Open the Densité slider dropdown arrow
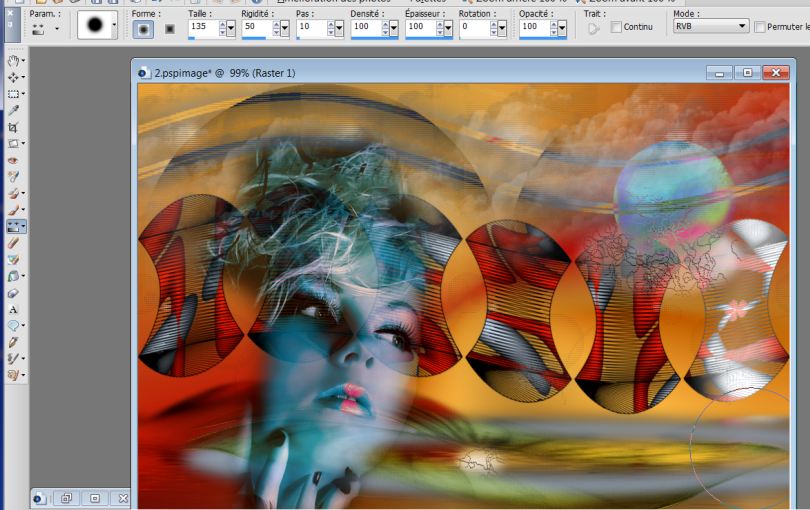Screen dimensions: 810x510 pyautogui.click(x=394, y=28)
